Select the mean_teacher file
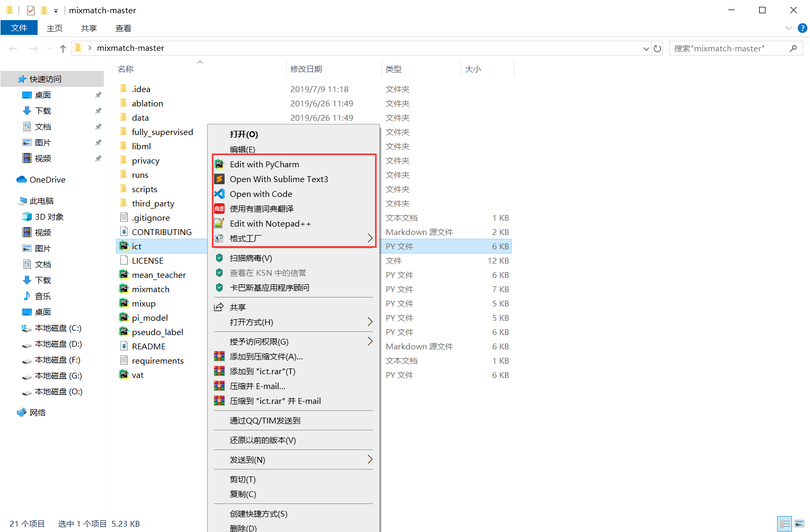This screenshot has height=532, width=810. (x=159, y=275)
